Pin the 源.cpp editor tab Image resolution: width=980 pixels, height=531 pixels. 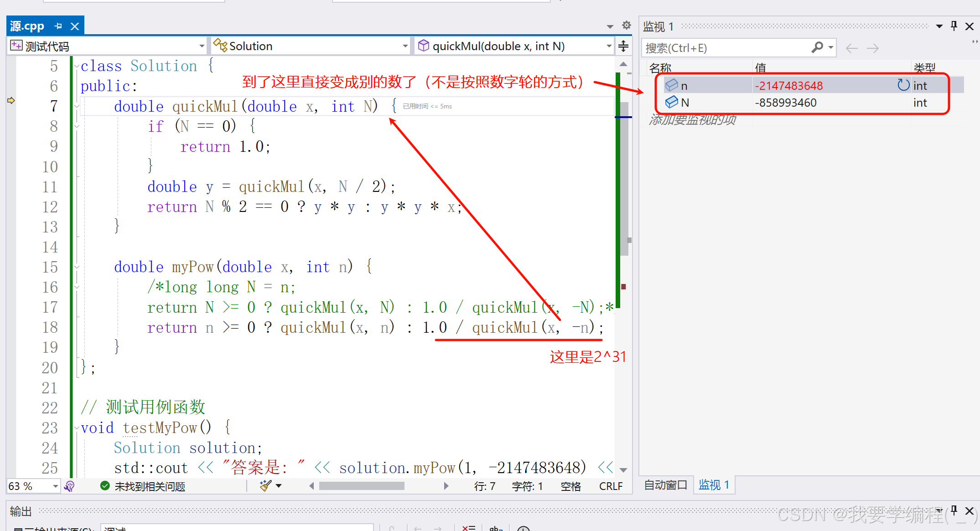(x=58, y=26)
